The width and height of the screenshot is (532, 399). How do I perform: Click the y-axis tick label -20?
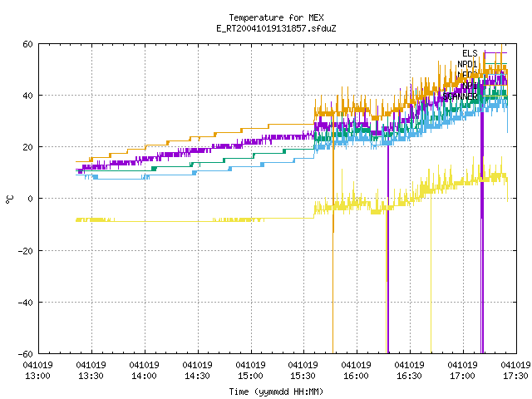click(x=26, y=251)
